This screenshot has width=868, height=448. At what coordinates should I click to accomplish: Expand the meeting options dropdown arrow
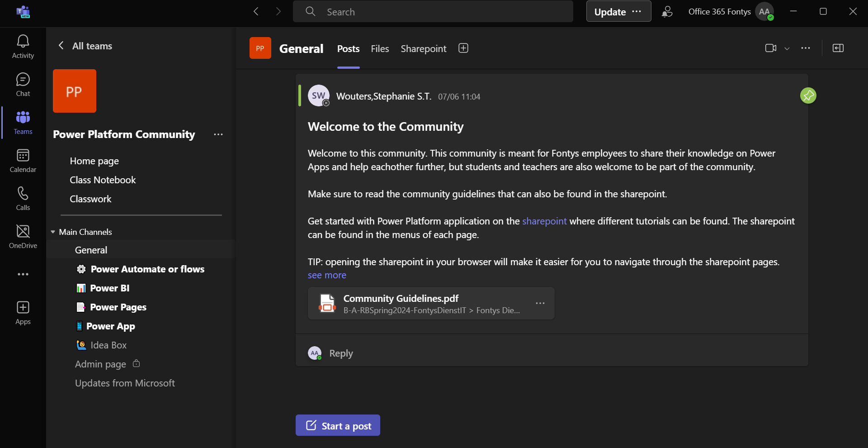coord(787,48)
